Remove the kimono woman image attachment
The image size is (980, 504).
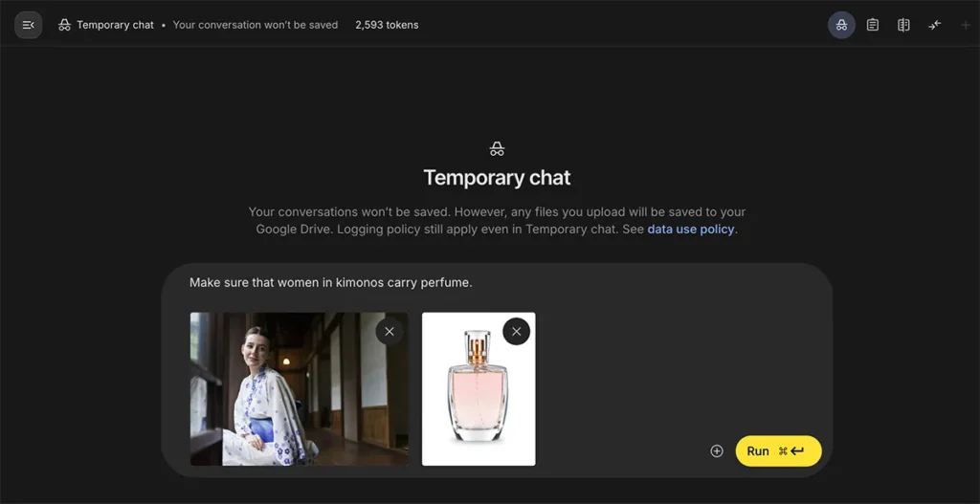(390, 332)
